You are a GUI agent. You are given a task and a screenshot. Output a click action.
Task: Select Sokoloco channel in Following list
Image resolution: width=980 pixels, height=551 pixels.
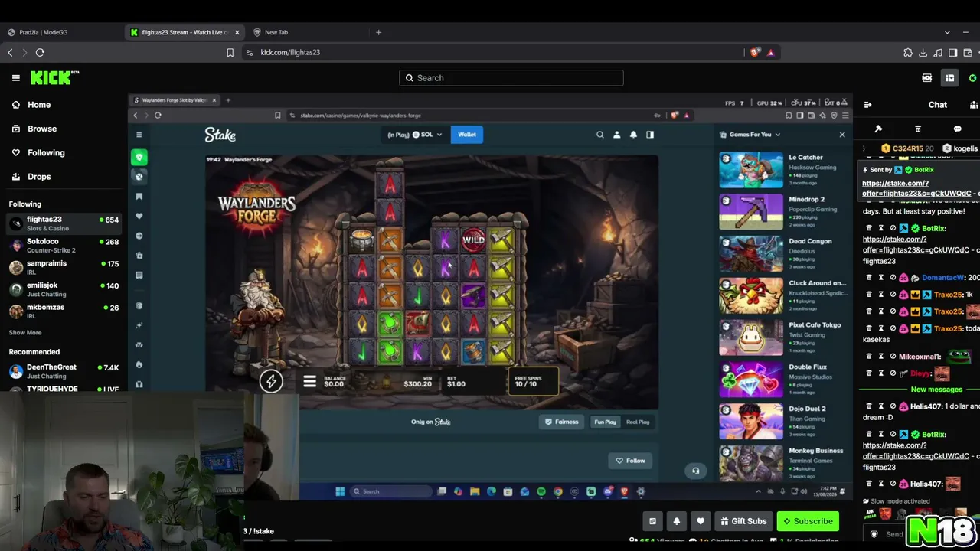click(x=64, y=245)
